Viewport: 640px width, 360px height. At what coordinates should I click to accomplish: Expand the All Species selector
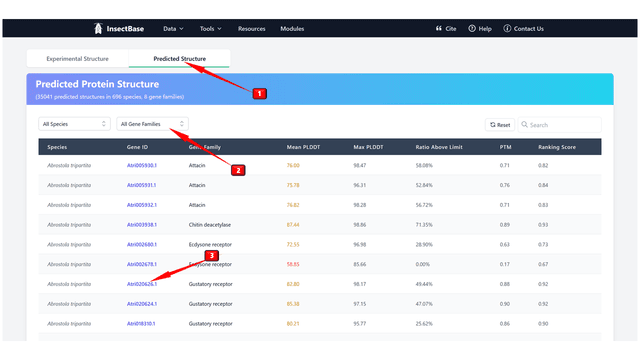74,124
